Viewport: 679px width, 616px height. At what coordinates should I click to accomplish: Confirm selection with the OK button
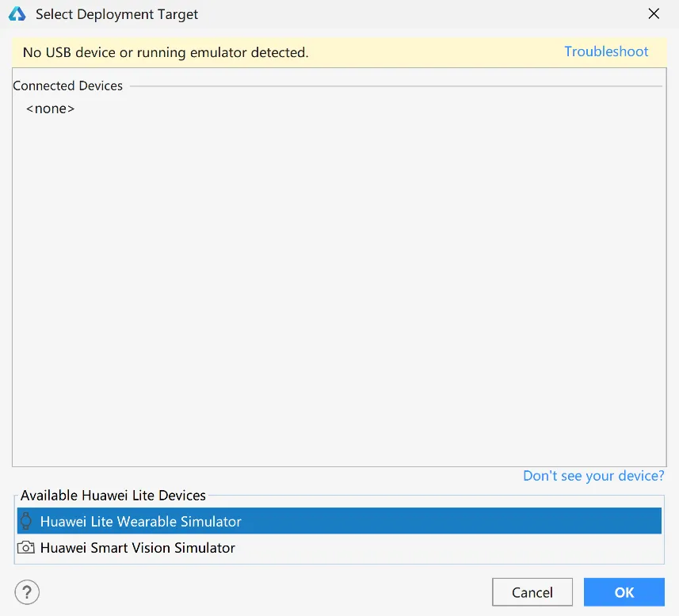coord(624,591)
